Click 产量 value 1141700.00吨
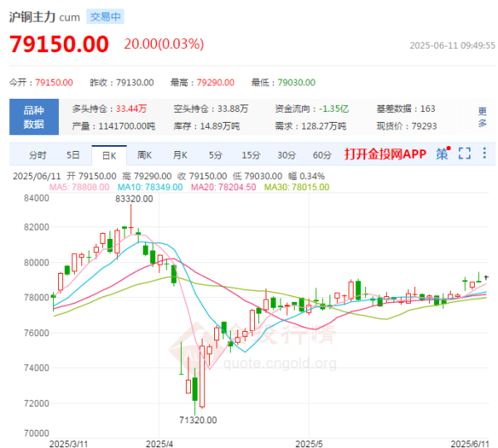 [127, 126]
